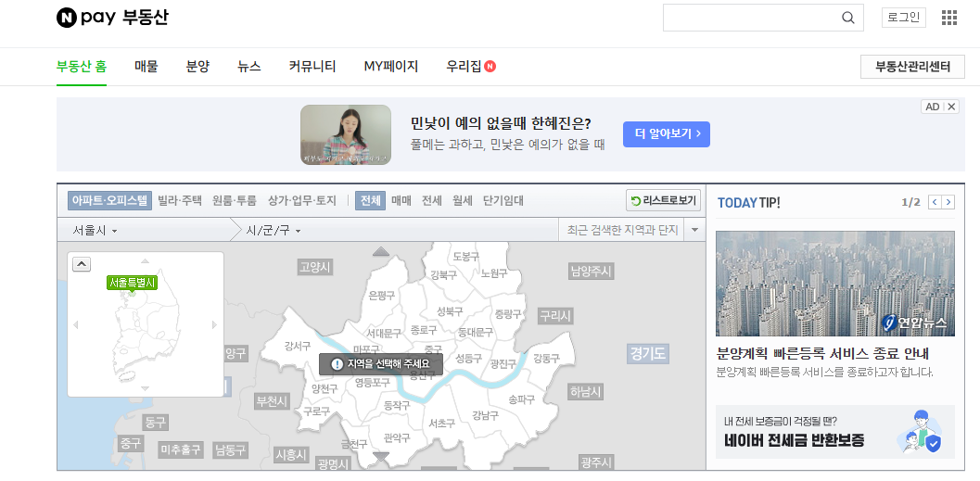980x481 pixels.
Task: Click the ad video thumbnail
Action: click(x=346, y=134)
